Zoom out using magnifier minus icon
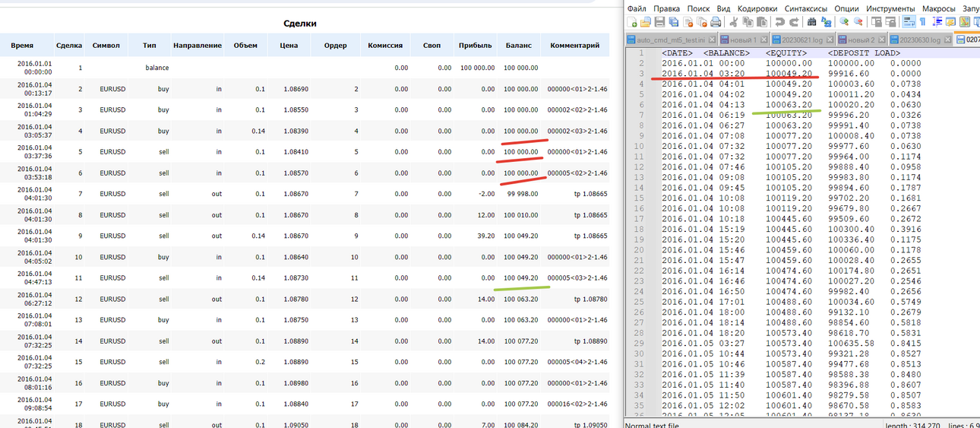 [x=858, y=22]
